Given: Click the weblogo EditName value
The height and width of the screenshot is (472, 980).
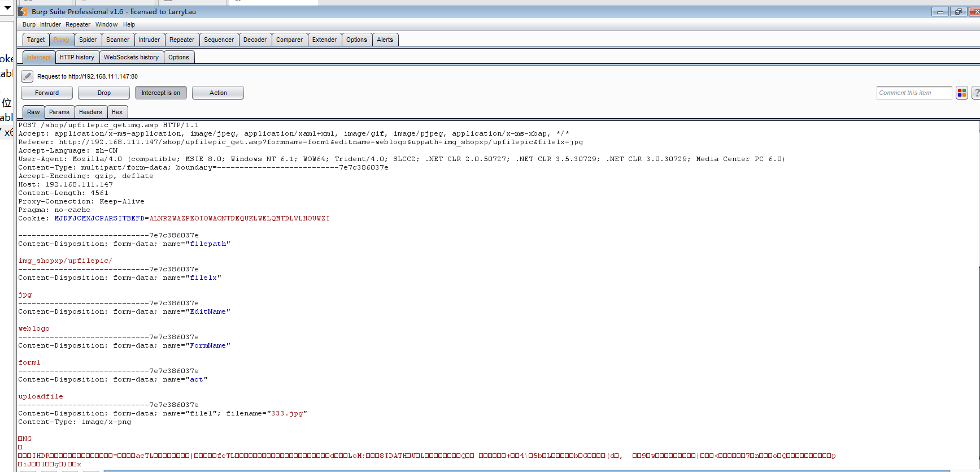Looking at the screenshot, I should click(x=34, y=328).
